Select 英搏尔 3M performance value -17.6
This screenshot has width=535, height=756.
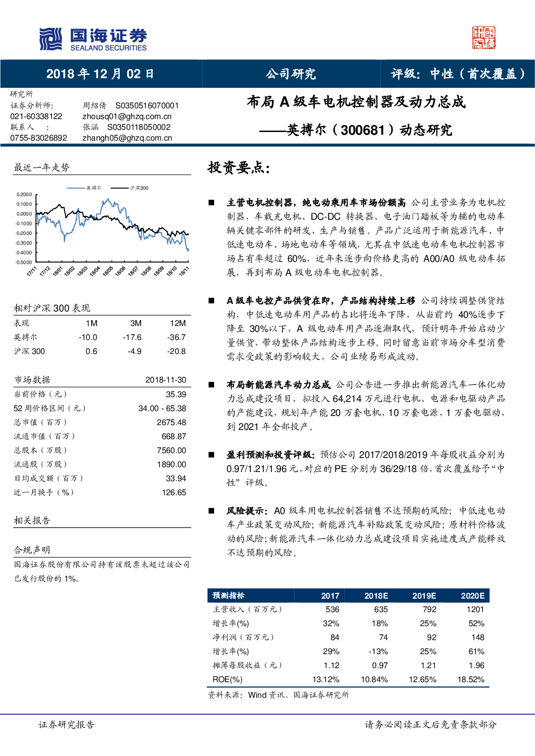pyautogui.click(x=132, y=337)
